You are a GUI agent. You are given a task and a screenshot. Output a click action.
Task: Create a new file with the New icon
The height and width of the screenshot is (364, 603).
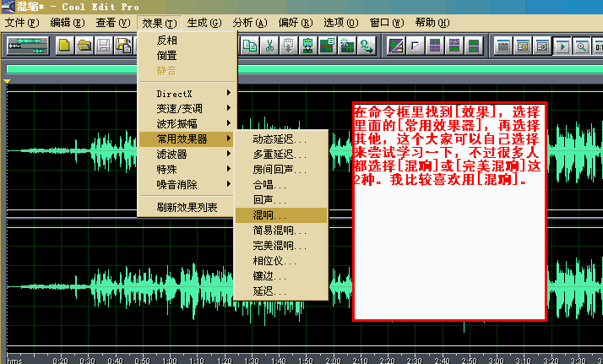click(64, 46)
